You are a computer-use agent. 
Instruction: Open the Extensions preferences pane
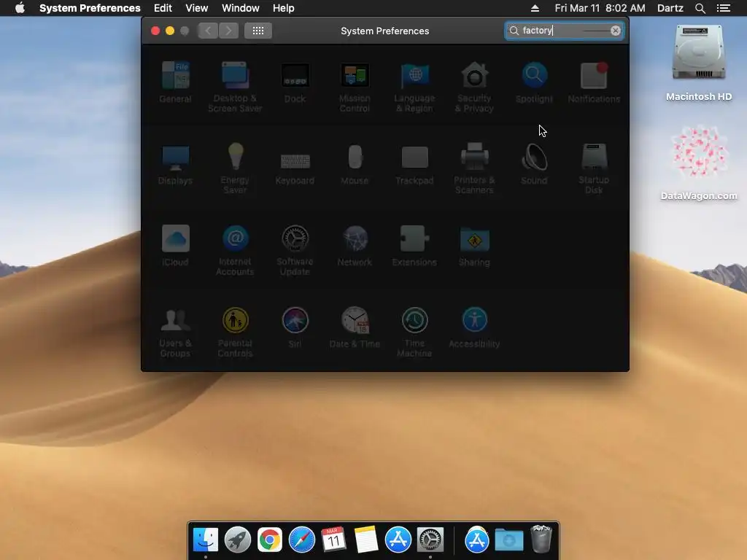tap(414, 246)
